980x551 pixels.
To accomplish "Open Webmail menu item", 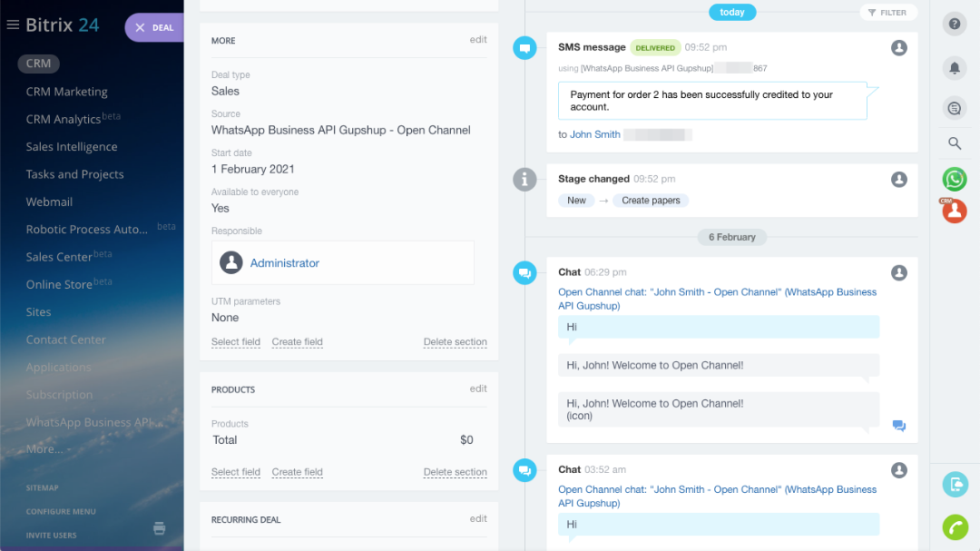I will coord(49,202).
